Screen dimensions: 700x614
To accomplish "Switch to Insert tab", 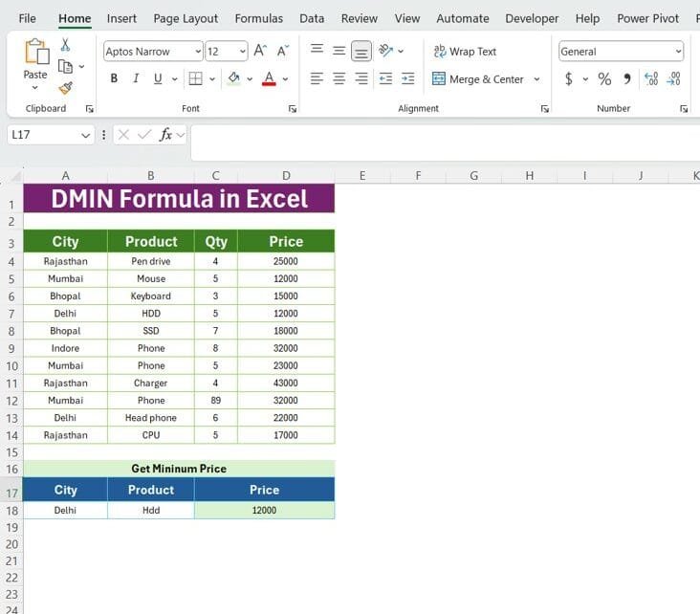I will click(x=121, y=18).
